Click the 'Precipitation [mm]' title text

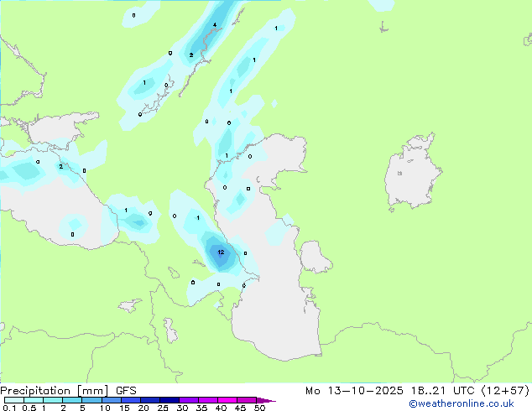pos(55,391)
